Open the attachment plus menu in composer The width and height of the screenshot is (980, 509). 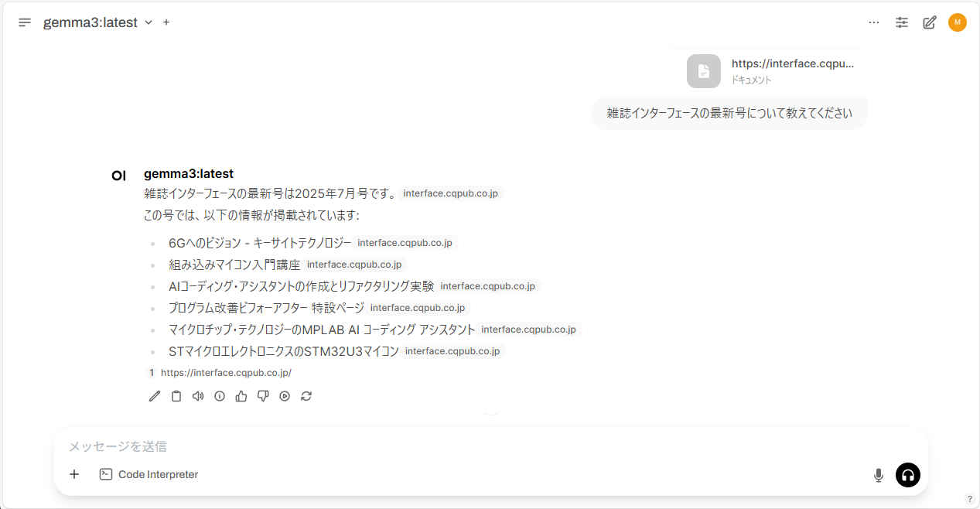pos(74,474)
